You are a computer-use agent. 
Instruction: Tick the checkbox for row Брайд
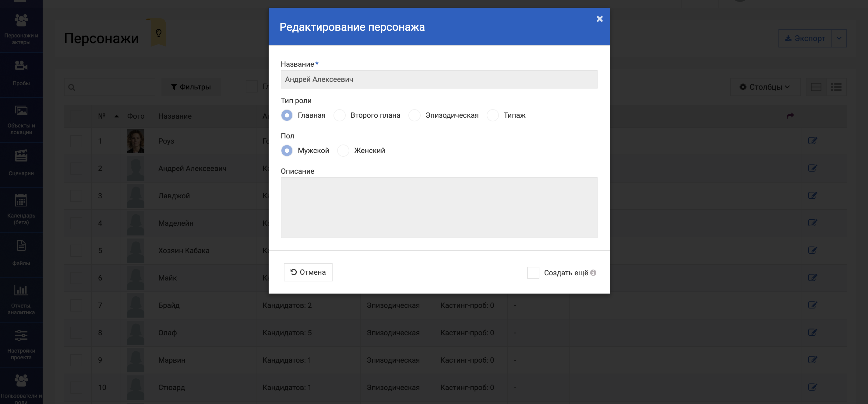76,305
